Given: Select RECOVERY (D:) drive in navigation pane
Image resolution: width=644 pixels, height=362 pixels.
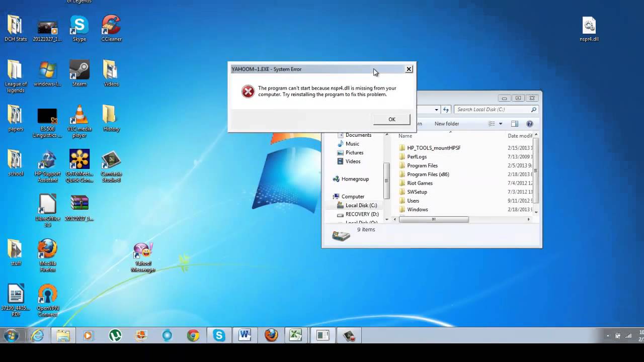Looking at the screenshot, I should pos(362,214).
